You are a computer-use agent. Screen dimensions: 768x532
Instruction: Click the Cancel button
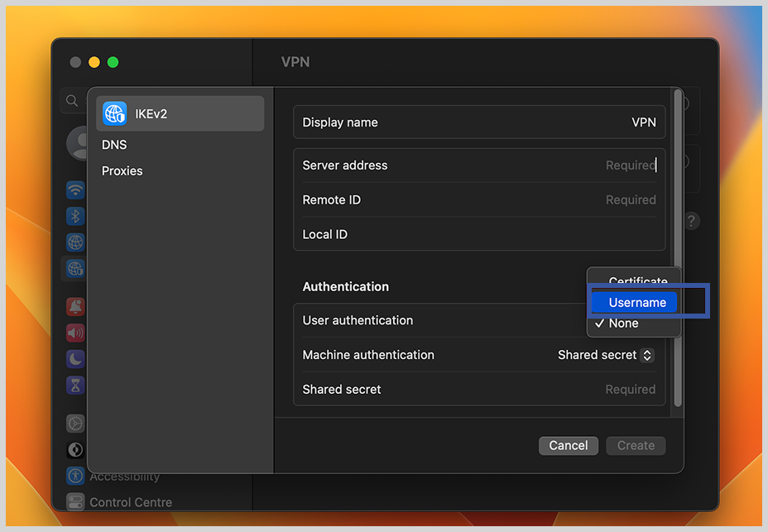569,446
